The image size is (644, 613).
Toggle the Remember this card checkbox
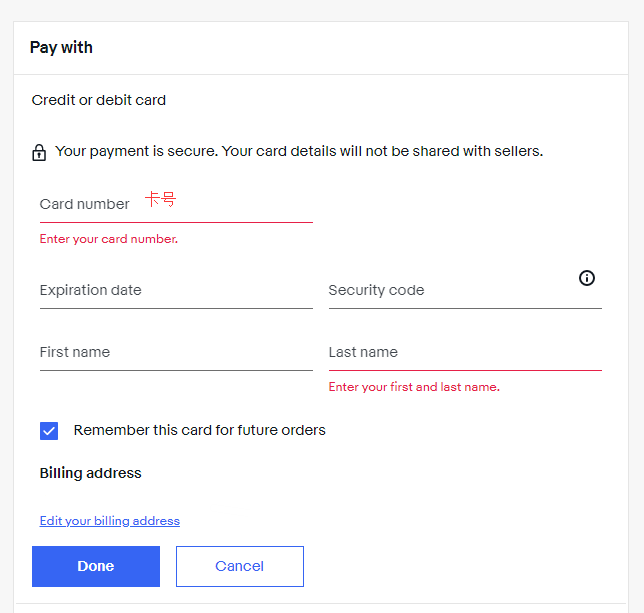pos(49,431)
